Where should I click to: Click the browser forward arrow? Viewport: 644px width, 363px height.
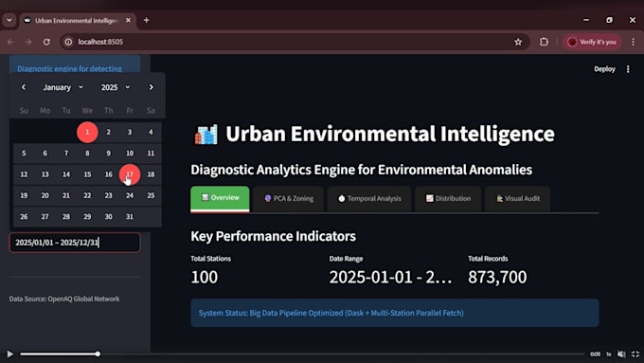tap(28, 42)
